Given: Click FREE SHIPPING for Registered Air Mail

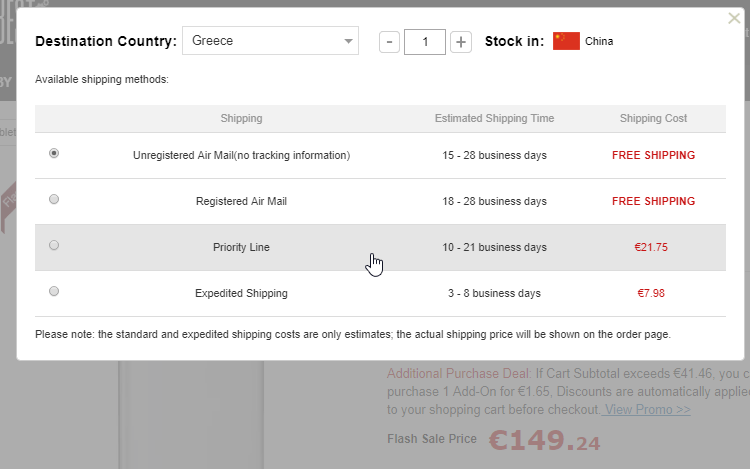Looking at the screenshot, I should (653, 201).
